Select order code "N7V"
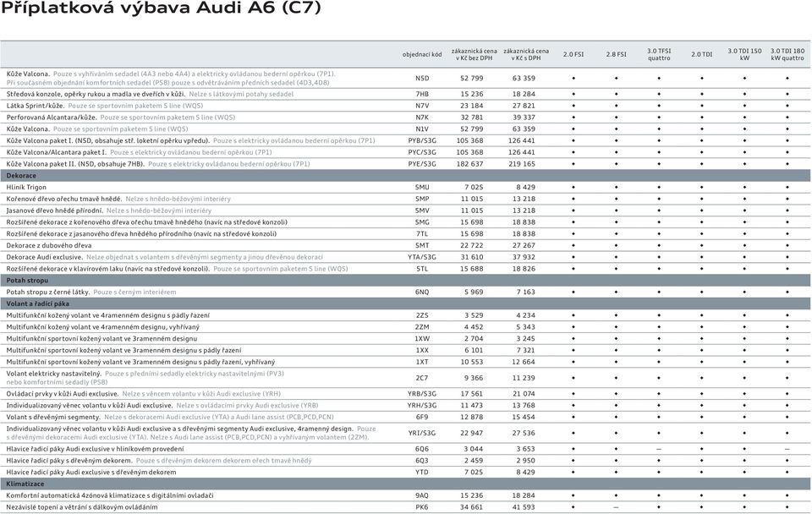The image size is (812, 514). tap(422, 106)
